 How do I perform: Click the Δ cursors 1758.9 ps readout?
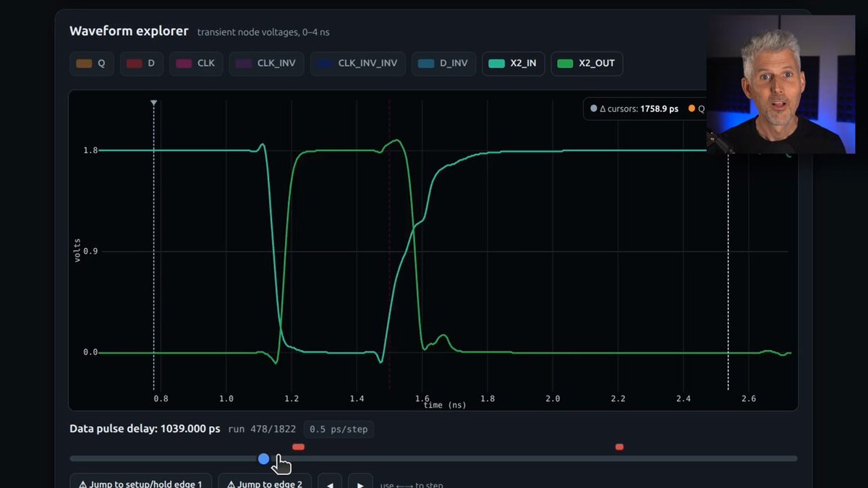(x=634, y=108)
